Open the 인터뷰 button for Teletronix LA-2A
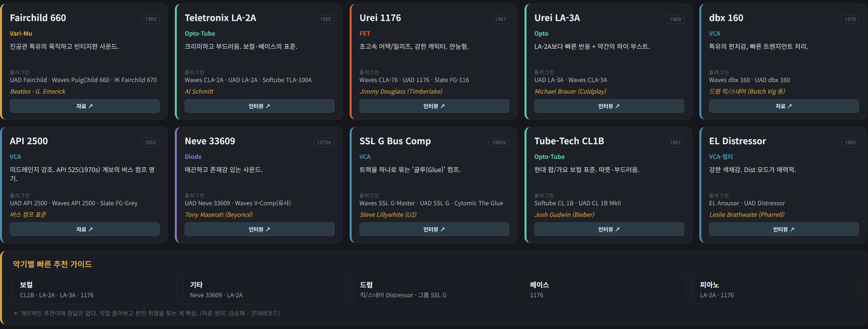 click(259, 106)
